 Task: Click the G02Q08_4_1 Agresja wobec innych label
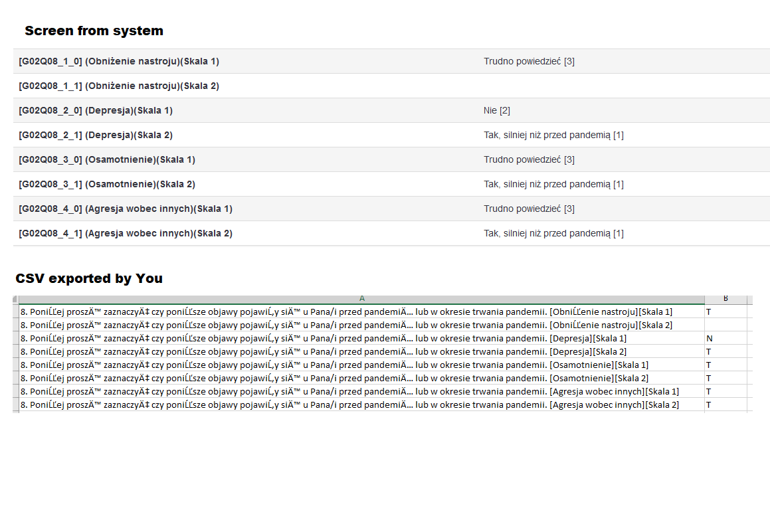(126, 233)
